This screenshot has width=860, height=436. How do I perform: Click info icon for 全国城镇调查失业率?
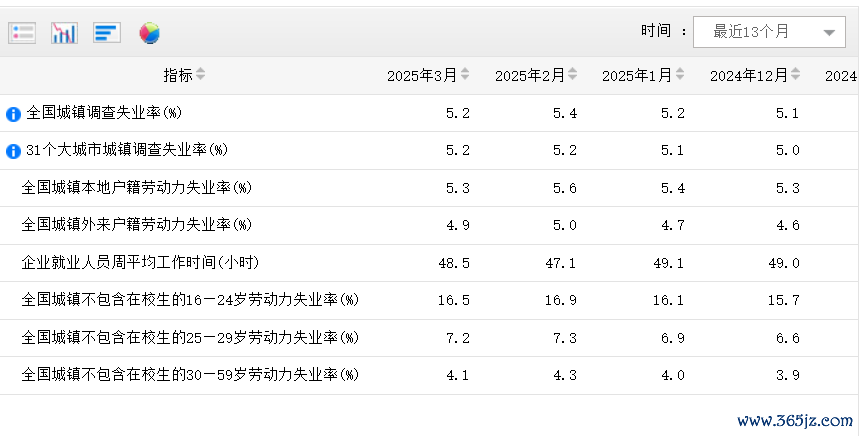[13, 114]
